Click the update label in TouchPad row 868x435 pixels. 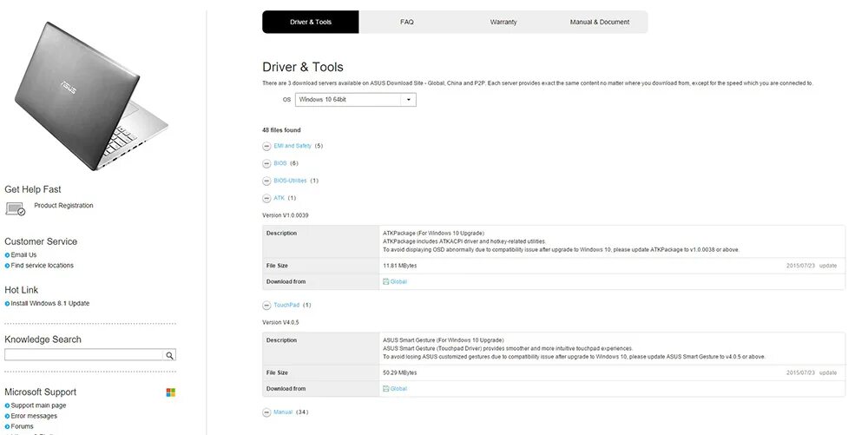[x=828, y=373]
